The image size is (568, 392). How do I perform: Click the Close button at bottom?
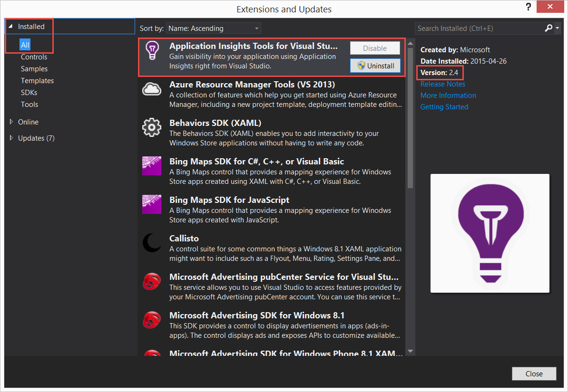click(x=534, y=373)
